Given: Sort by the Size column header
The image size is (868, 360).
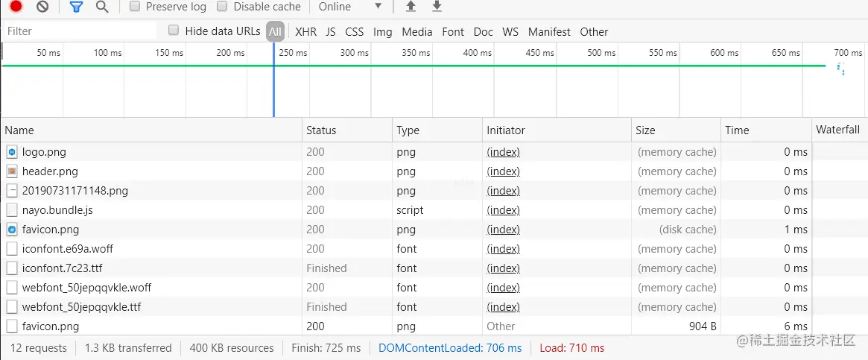Looking at the screenshot, I should [676, 130].
